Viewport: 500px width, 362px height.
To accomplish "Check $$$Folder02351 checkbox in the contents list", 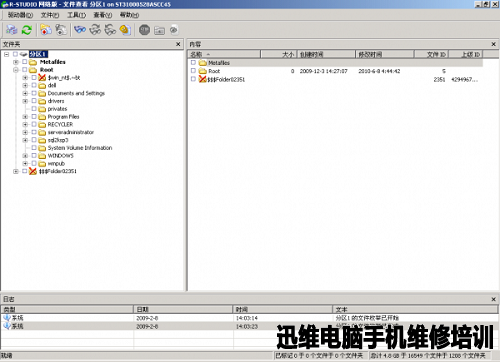I will point(193,79).
